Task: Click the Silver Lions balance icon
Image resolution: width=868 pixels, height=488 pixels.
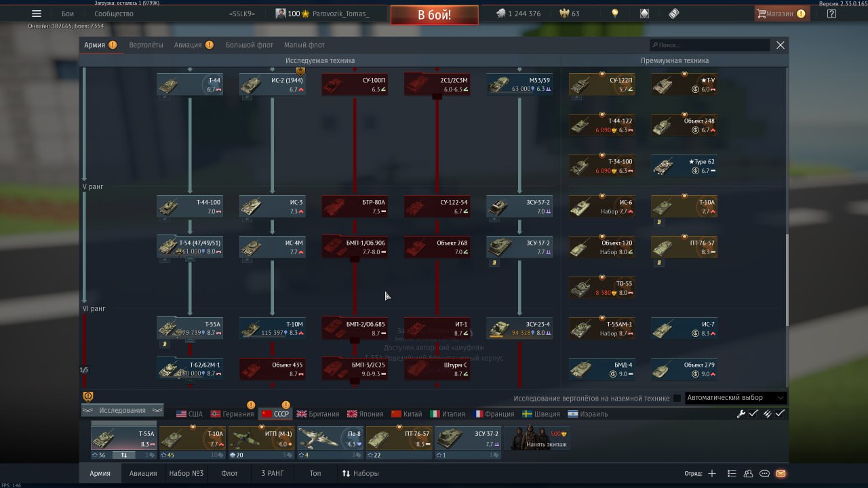Action: pos(500,14)
